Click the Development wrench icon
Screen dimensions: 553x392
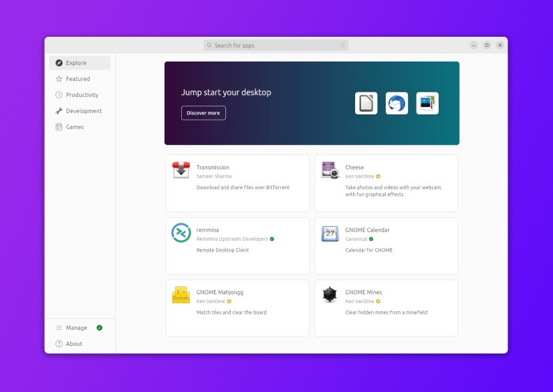point(59,111)
